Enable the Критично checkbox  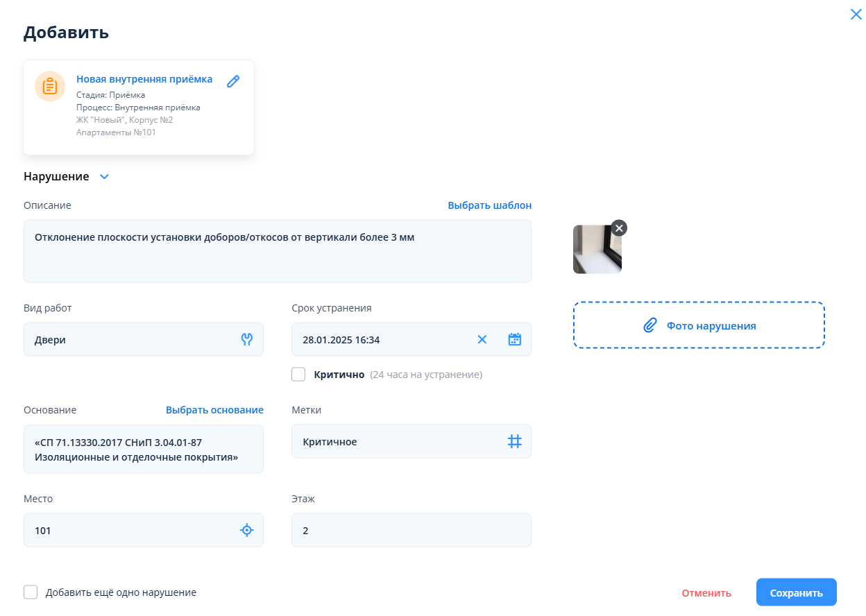tap(298, 375)
